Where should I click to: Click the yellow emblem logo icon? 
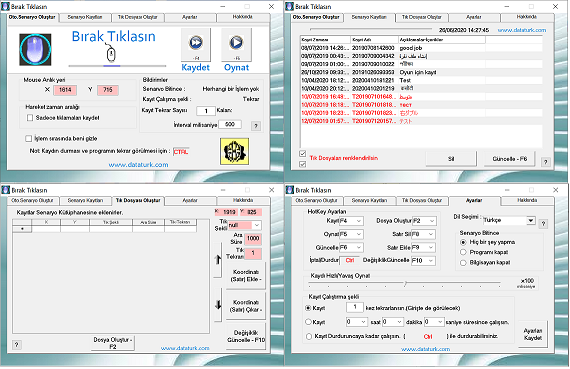(234, 151)
